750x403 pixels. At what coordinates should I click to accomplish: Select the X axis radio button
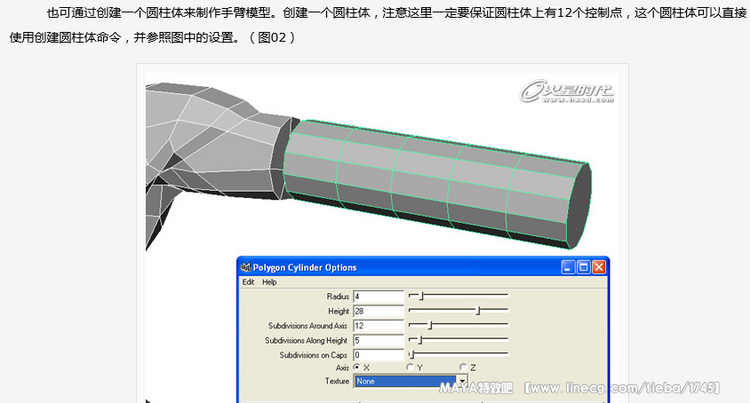click(357, 367)
